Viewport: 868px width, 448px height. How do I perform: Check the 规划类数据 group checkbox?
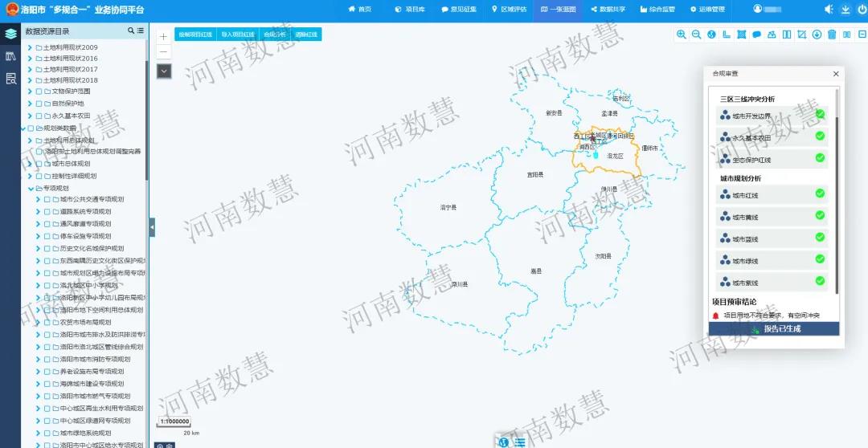pyautogui.click(x=31, y=128)
